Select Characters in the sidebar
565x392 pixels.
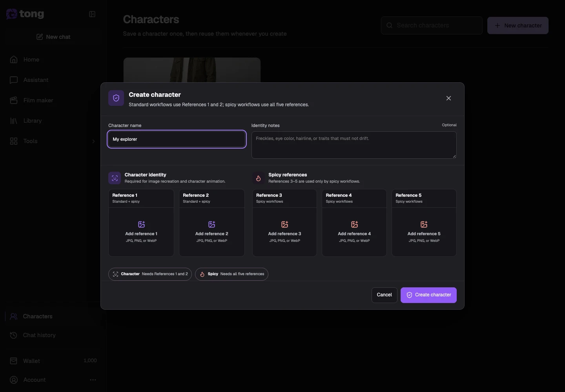click(x=53, y=316)
